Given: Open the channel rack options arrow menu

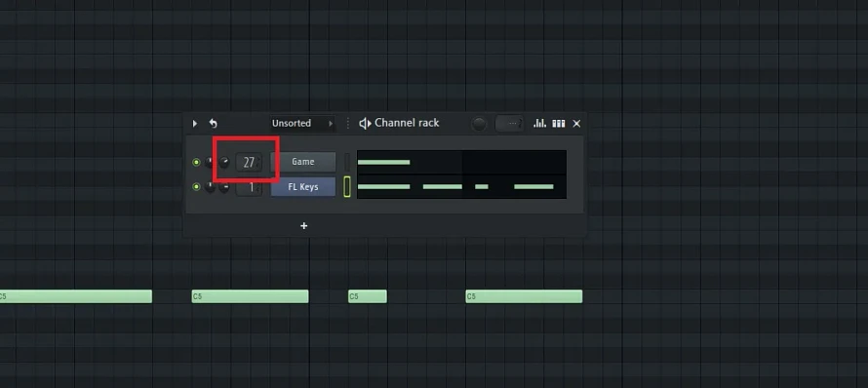Looking at the screenshot, I should click(x=194, y=124).
